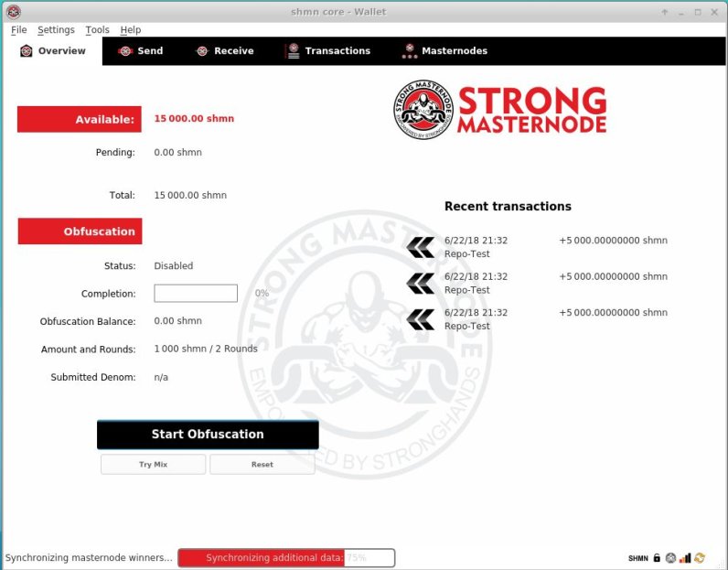Open the Help menu
728x570 pixels.
point(131,29)
